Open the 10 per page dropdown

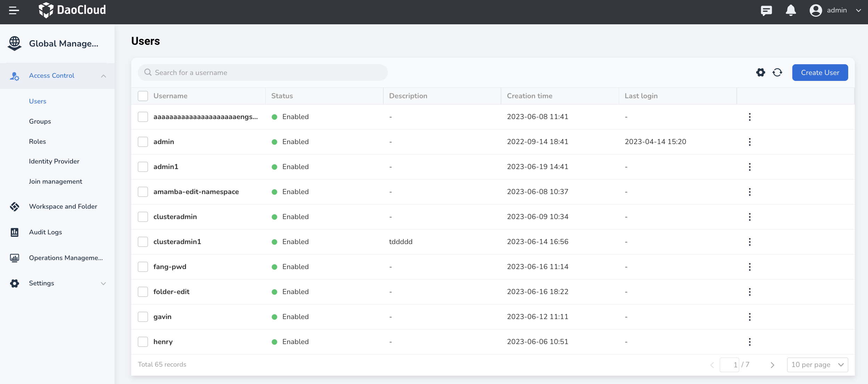817,365
